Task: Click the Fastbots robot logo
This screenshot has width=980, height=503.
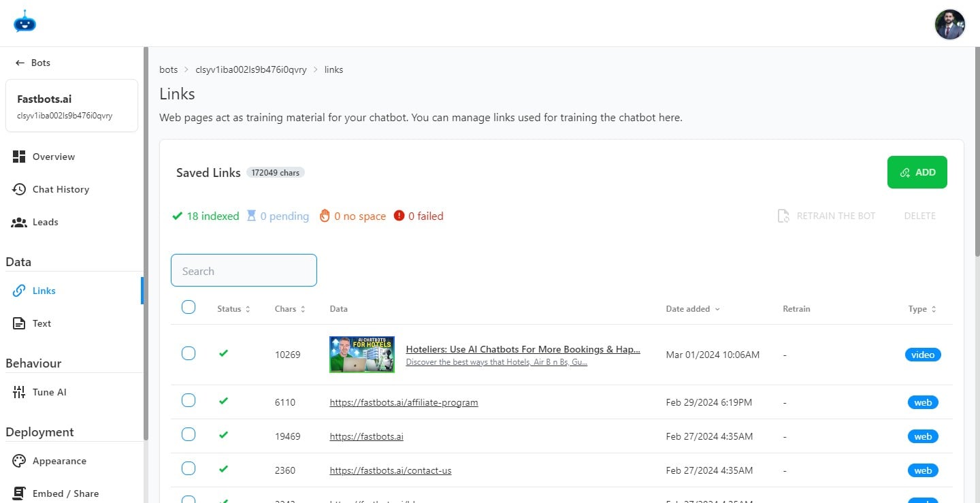Action: pyautogui.click(x=24, y=22)
